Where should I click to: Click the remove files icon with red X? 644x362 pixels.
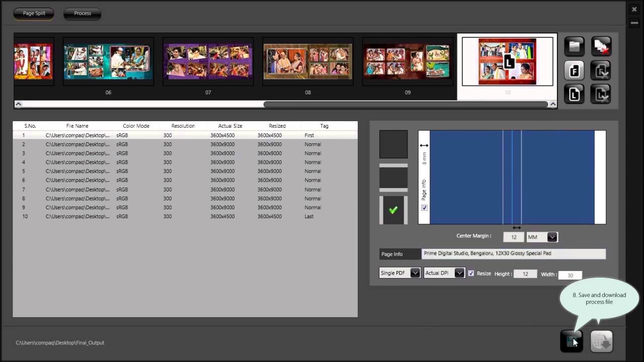coord(601,47)
